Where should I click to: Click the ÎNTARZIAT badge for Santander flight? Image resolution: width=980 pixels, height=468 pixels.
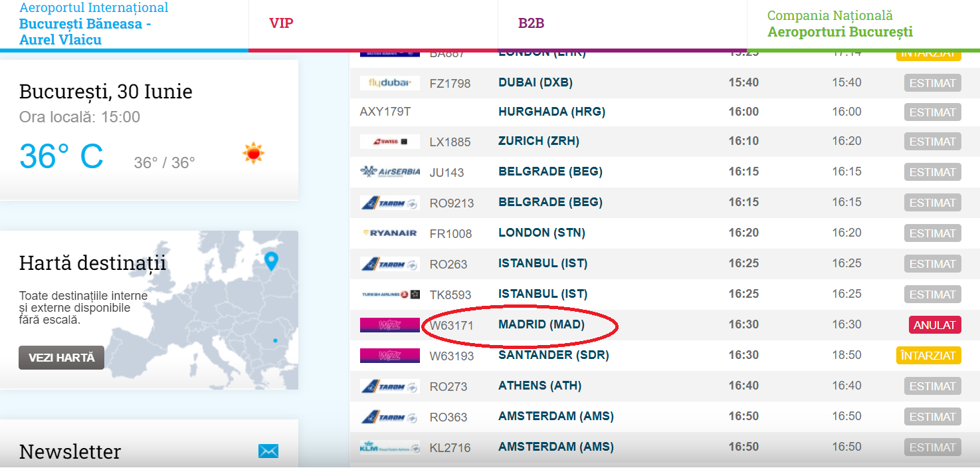(928, 356)
